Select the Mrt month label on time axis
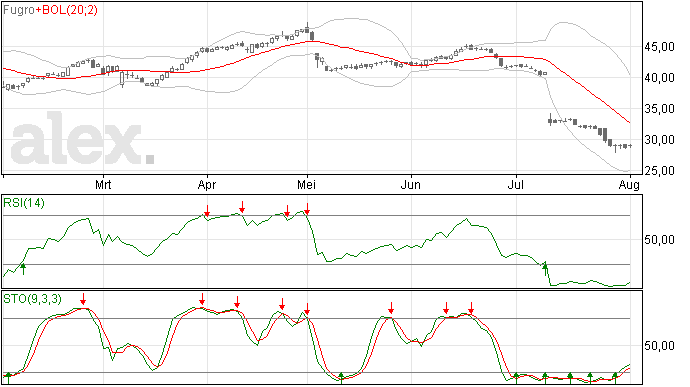 pyautogui.click(x=103, y=185)
